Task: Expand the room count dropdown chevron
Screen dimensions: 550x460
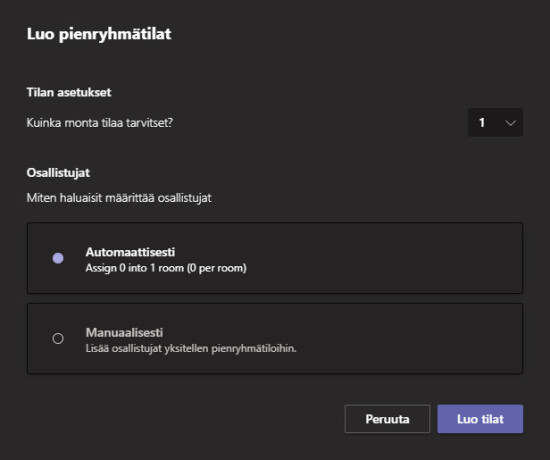Action: [x=510, y=123]
